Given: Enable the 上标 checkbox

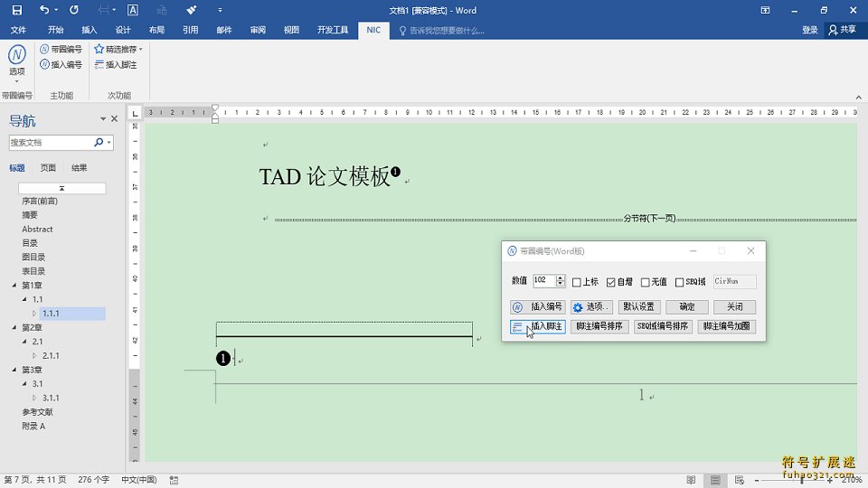Looking at the screenshot, I should (576, 282).
